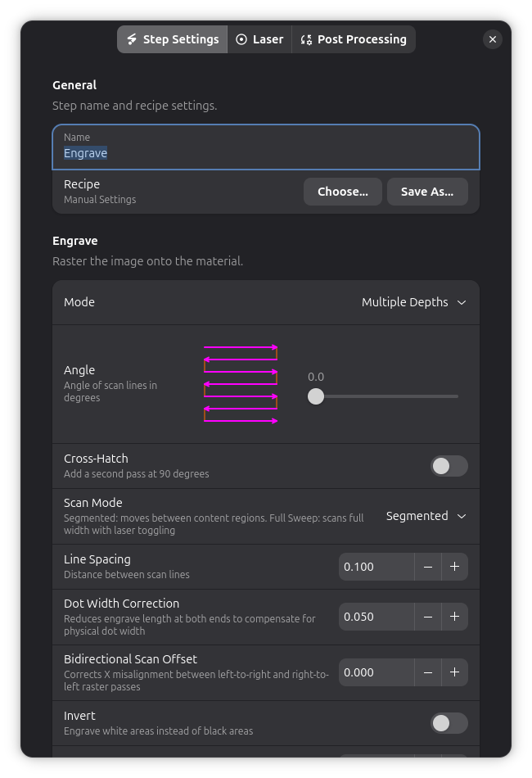
Task: Click the Laser tab target icon
Action: point(241,39)
